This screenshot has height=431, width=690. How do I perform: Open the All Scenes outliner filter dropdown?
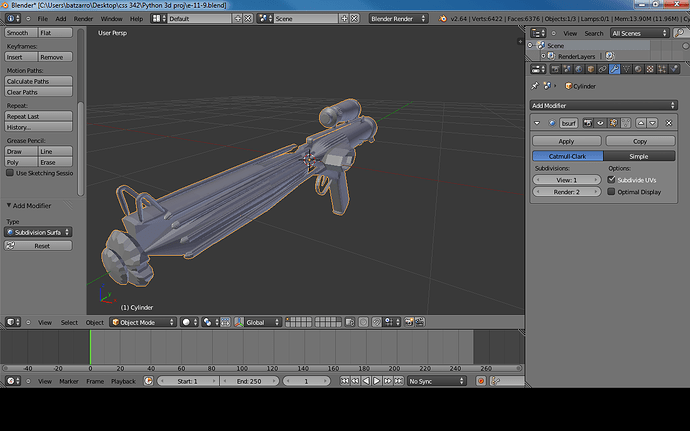point(639,33)
